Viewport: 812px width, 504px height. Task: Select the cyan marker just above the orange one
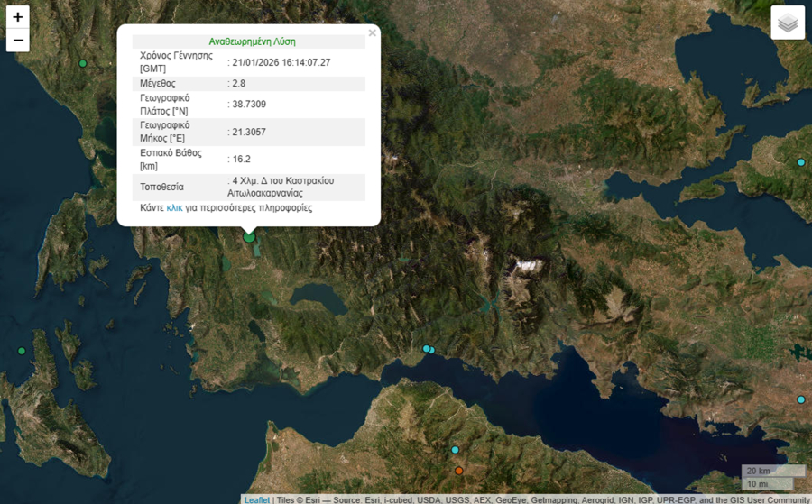coord(456,450)
